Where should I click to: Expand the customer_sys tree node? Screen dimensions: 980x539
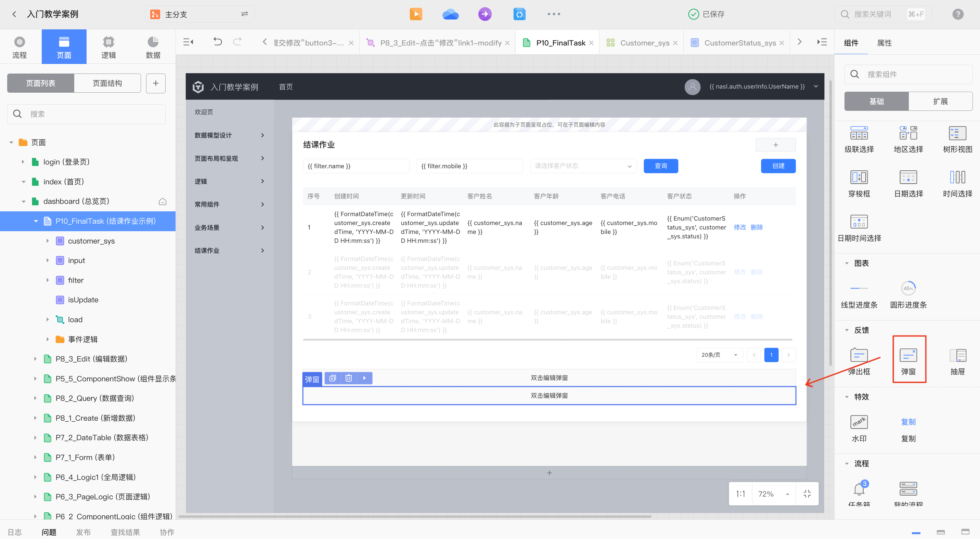[48, 241]
